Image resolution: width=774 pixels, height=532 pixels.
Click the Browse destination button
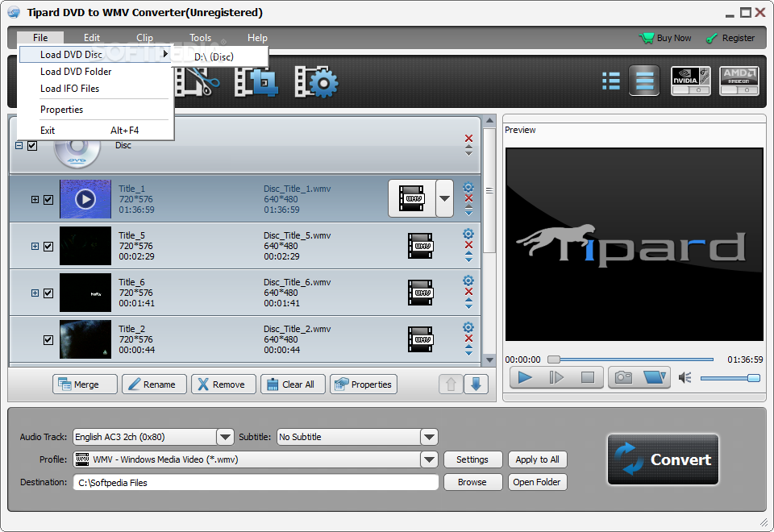tap(473, 482)
